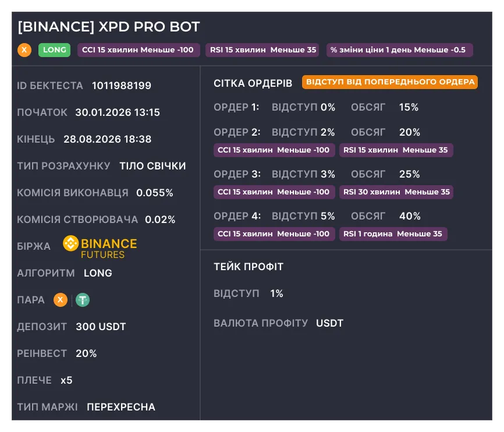
Task: Click Ордер 3 volume 25%
Action: click(410, 174)
